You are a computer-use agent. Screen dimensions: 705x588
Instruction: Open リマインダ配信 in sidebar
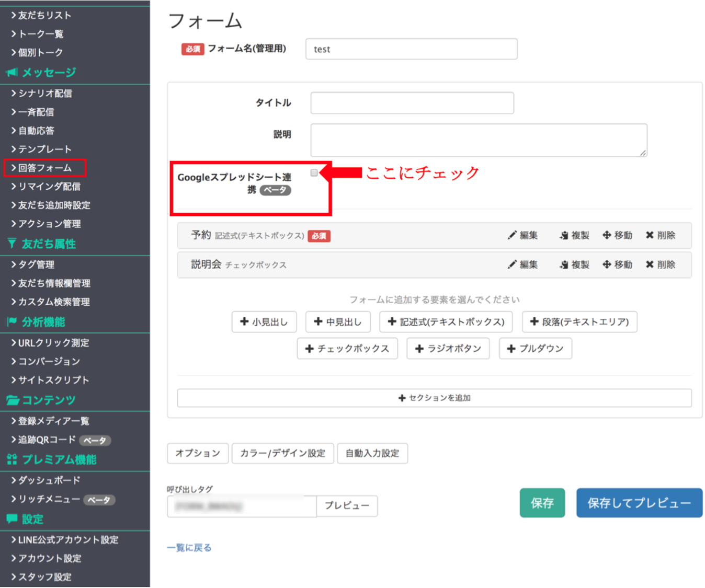(x=50, y=187)
